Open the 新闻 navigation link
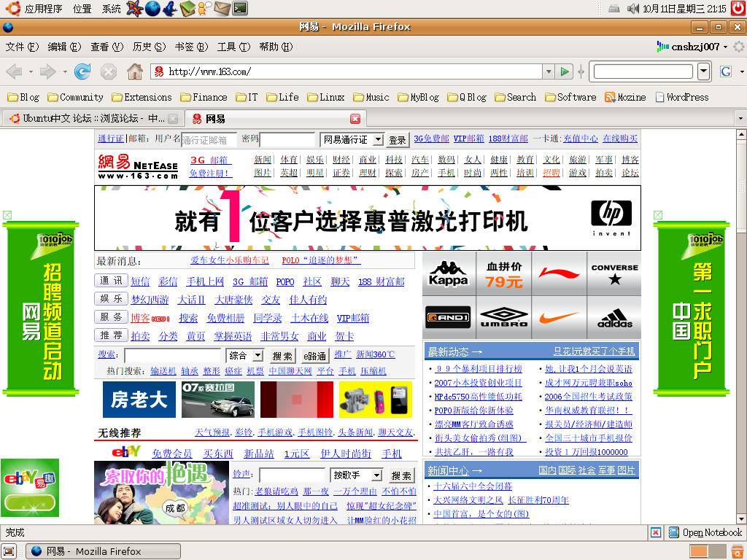The image size is (747, 560). (262, 160)
